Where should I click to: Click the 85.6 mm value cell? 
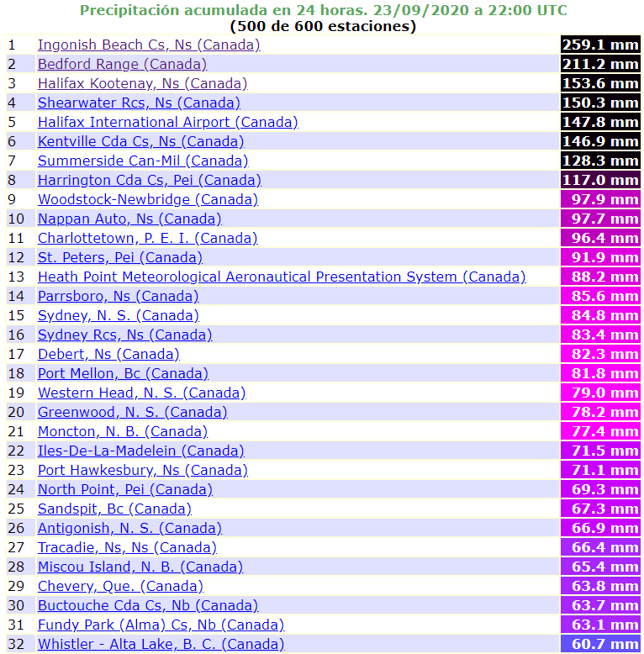pos(600,296)
